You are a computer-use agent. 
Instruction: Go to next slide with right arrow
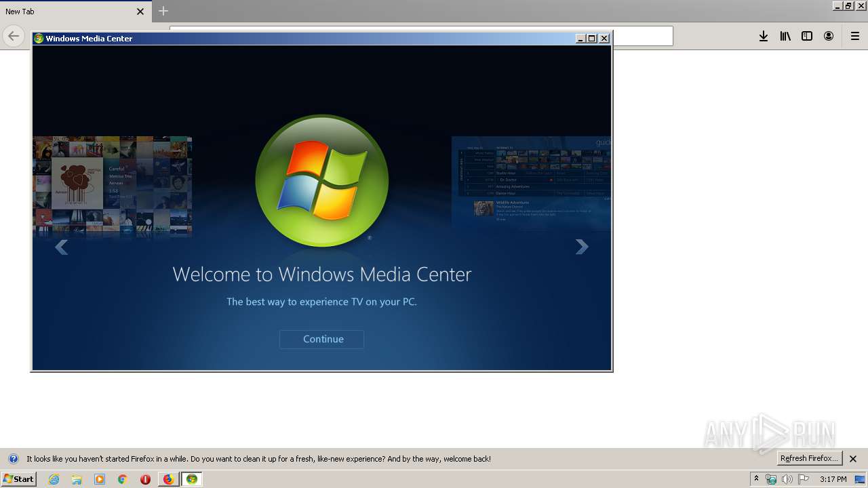(x=582, y=247)
